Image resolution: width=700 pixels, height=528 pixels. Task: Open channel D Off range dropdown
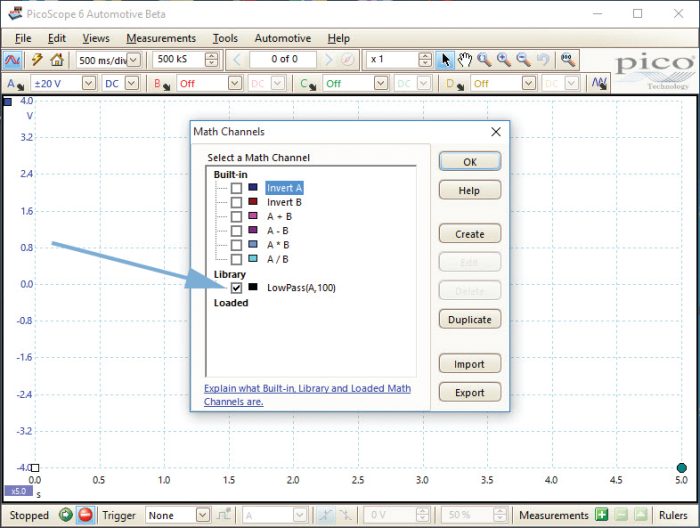tap(529, 83)
